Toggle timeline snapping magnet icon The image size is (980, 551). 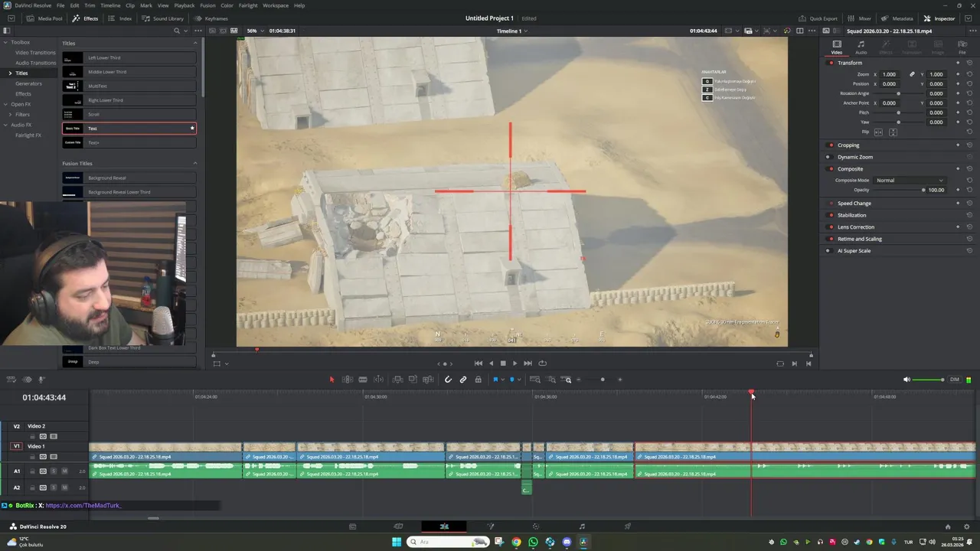(448, 380)
